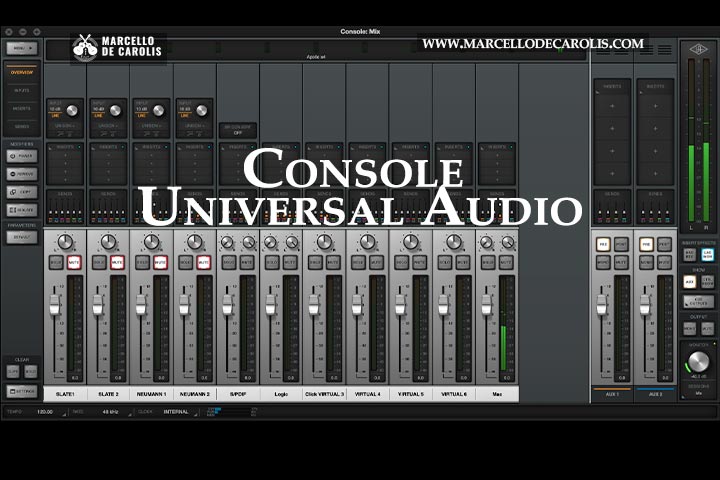
Task: Toggle mute on NEUMANN 2 channel
Action: click(x=203, y=262)
